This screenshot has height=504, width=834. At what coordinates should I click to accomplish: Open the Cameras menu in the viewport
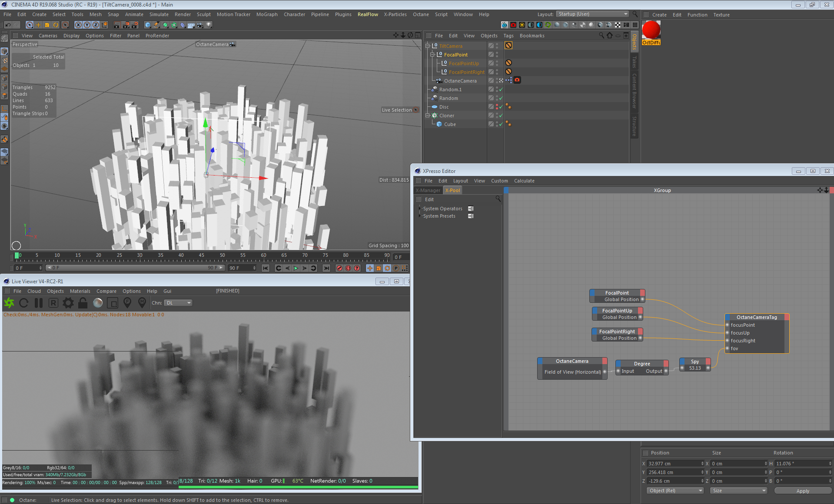click(x=48, y=36)
